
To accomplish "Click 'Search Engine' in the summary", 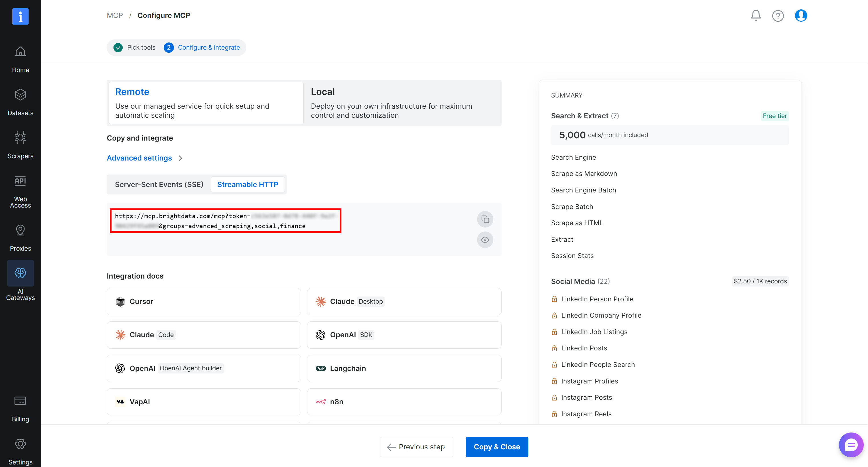I will pos(573,157).
